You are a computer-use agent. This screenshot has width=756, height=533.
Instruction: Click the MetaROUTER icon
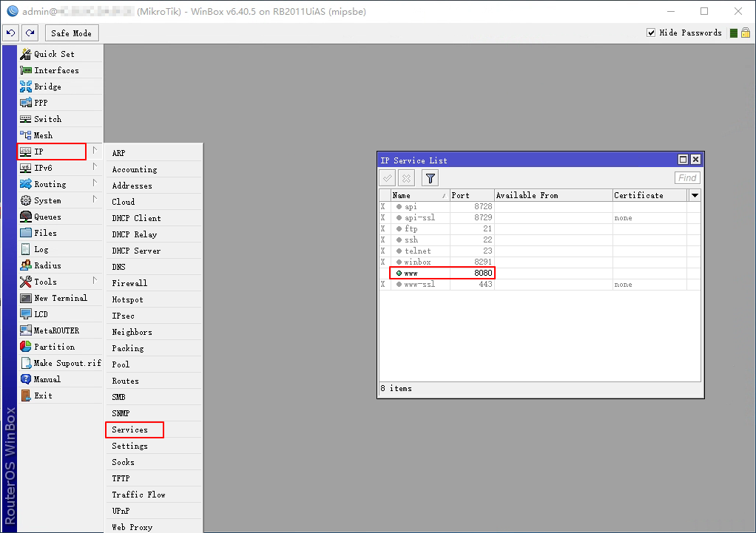(x=26, y=330)
